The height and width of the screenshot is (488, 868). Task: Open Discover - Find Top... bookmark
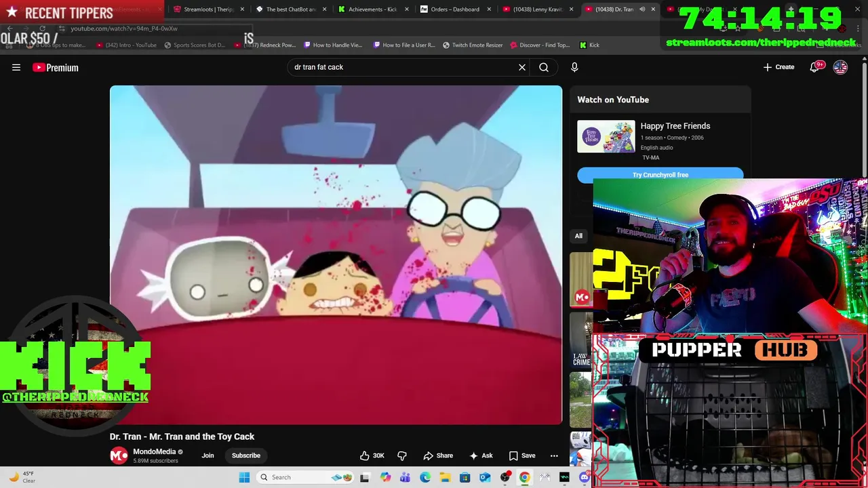coord(540,45)
